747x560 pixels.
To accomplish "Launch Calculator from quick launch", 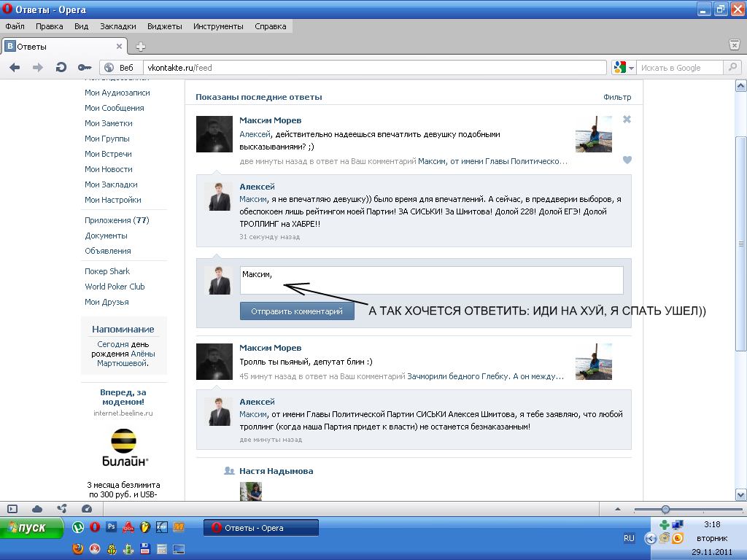I will (x=161, y=549).
